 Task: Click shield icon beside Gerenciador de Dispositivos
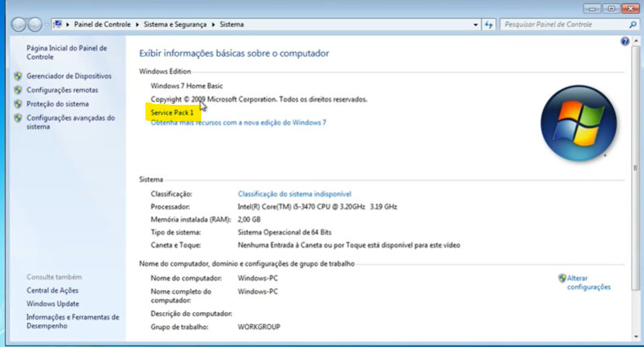[x=18, y=76]
